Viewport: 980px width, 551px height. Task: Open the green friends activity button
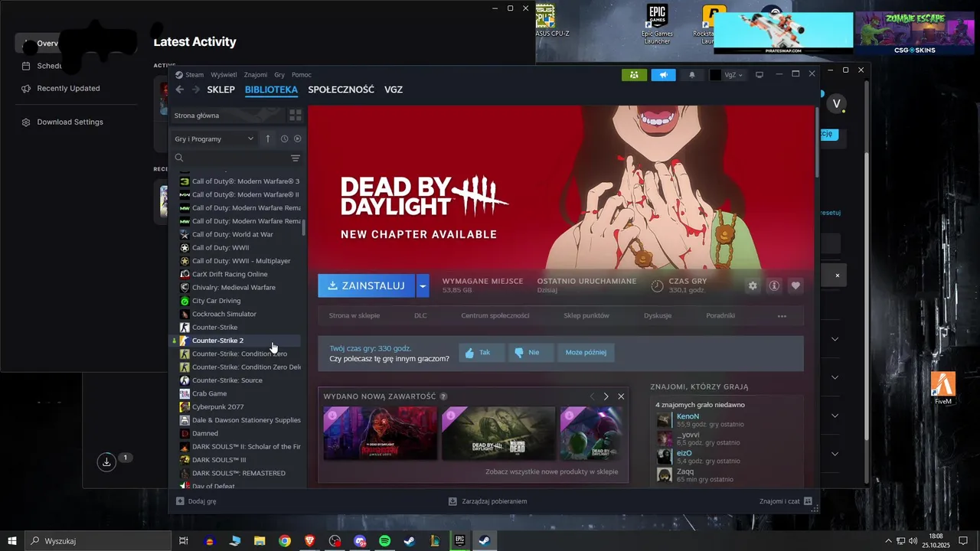click(x=634, y=75)
